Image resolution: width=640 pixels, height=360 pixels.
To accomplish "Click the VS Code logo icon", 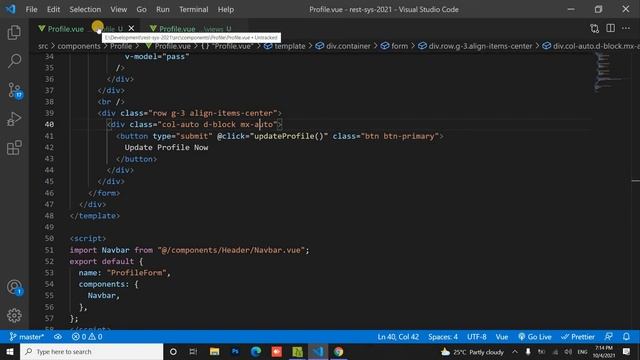I will pyautogui.click(x=11, y=9).
